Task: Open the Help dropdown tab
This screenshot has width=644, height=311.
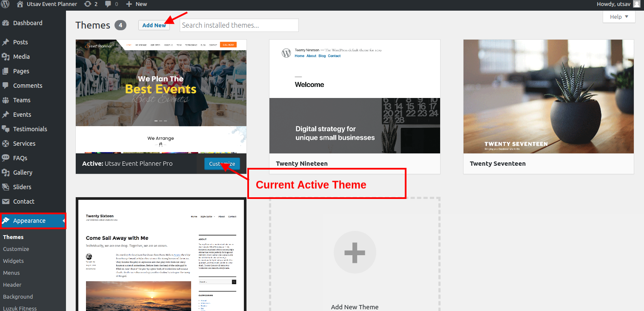Action: [619, 17]
